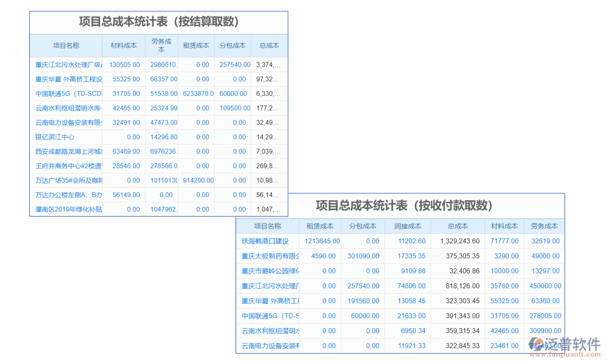This screenshot has width=607, height=364.
Task: Select the 潼南区2019年绿化 project link
Action: click(69, 210)
